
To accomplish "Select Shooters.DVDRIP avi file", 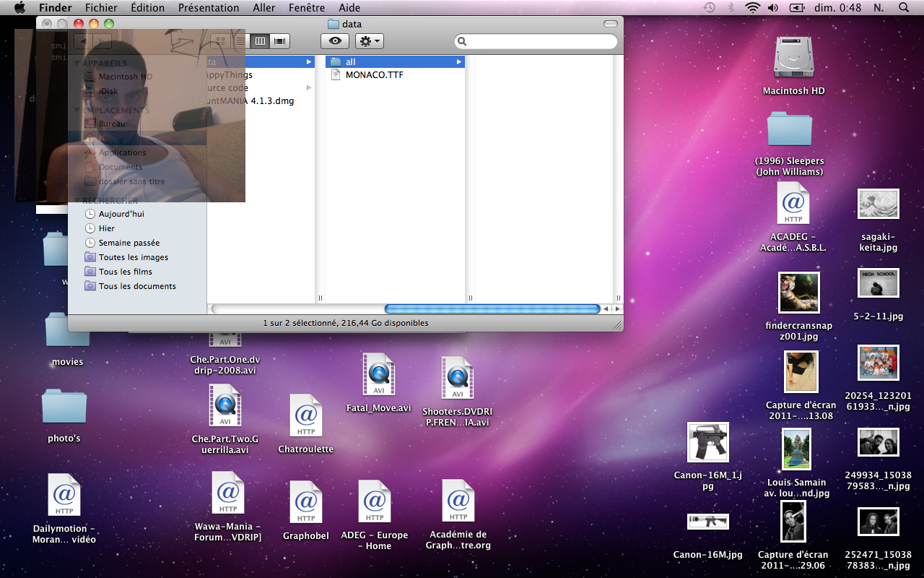I will [x=457, y=378].
